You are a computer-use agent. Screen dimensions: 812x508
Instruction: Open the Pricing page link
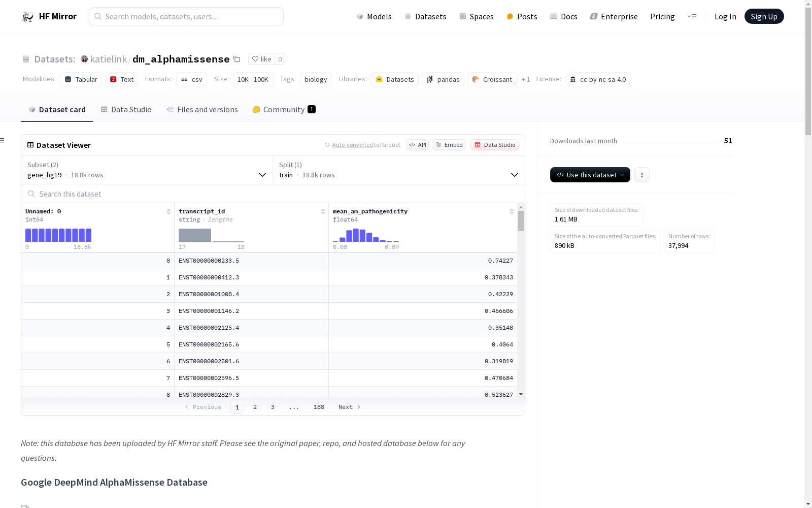tap(662, 16)
